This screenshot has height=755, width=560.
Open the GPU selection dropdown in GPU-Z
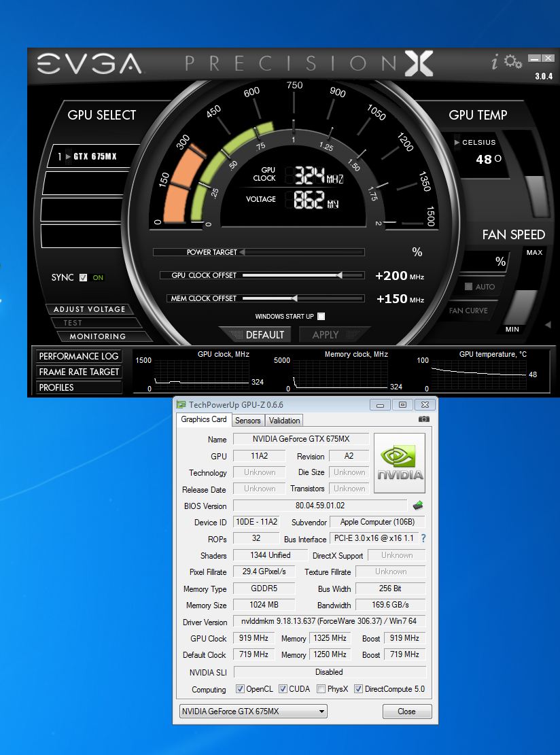pyautogui.click(x=253, y=712)
